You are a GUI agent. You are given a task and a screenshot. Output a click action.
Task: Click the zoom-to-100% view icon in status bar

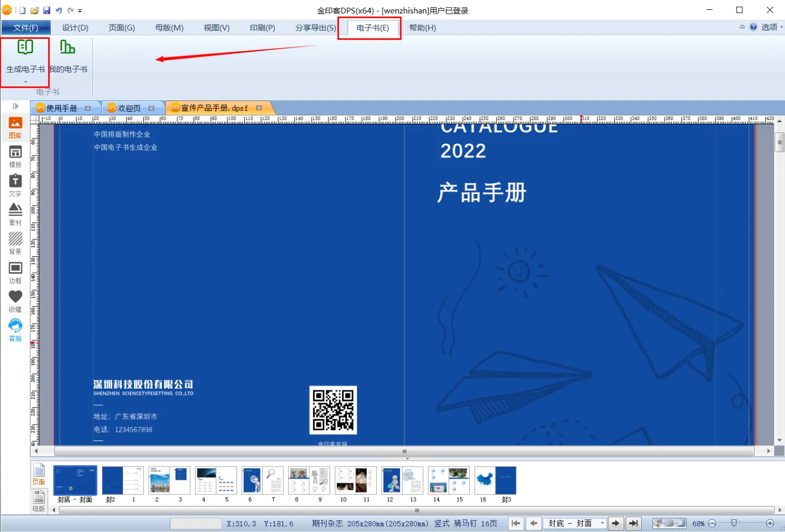click(x=658, y=523)
